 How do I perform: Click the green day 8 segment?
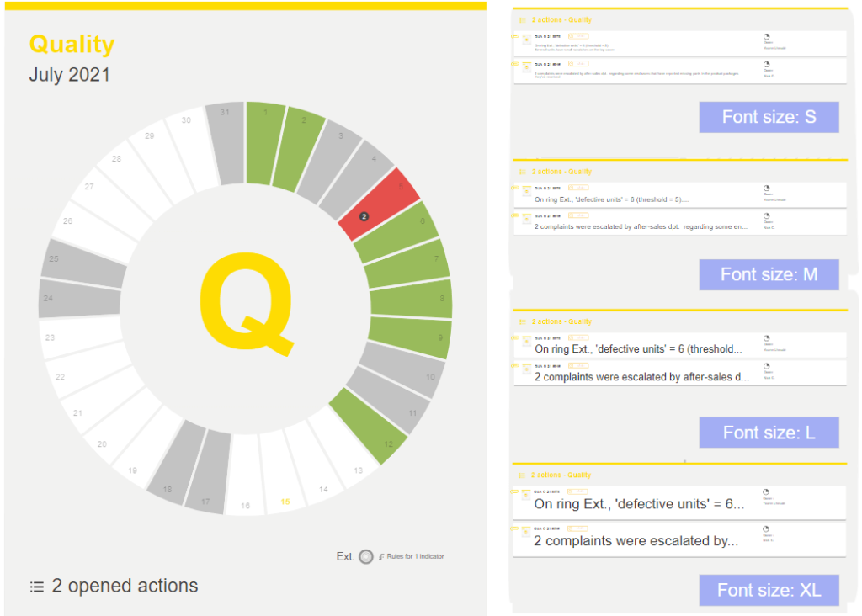[x=411, y=299]
